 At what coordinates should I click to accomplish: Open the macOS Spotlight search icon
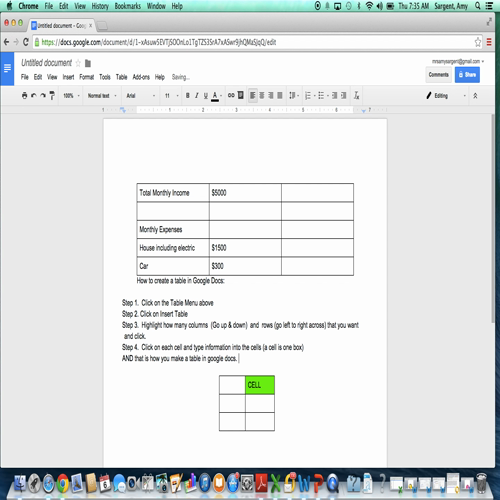(478, 6)
